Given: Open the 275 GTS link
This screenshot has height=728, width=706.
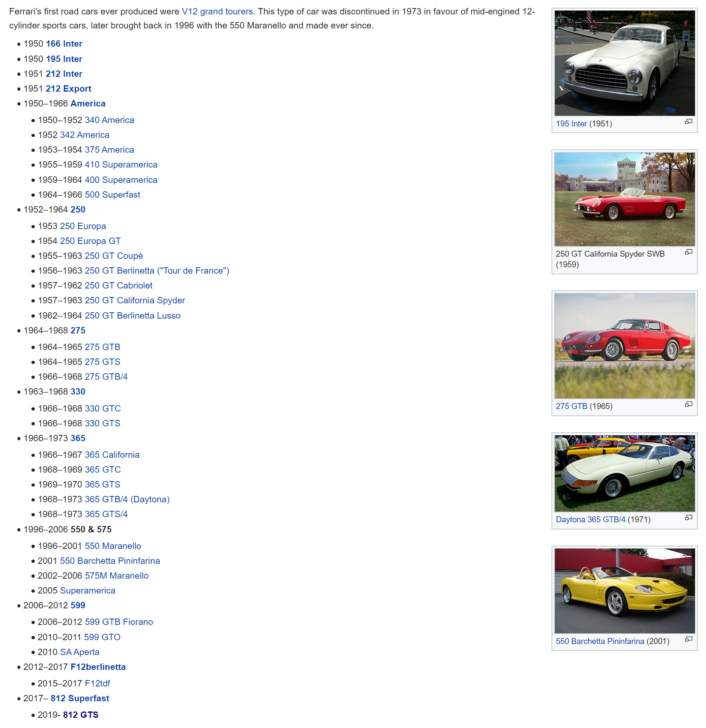Looking at the screenshot, I should [x=103, y=362].
